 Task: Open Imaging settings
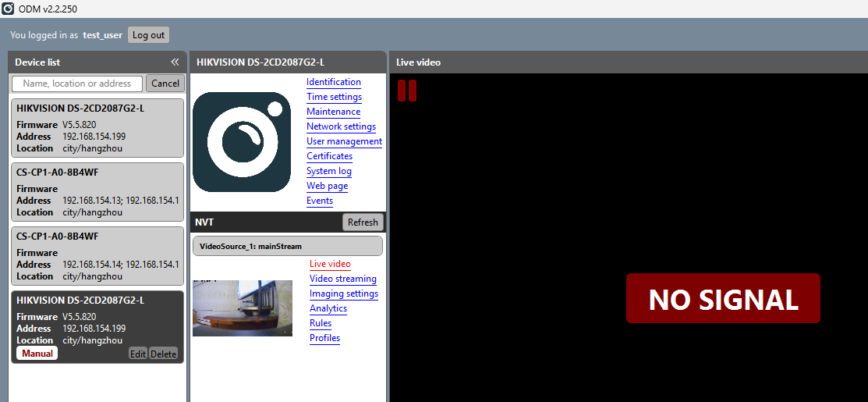point(344,294)
